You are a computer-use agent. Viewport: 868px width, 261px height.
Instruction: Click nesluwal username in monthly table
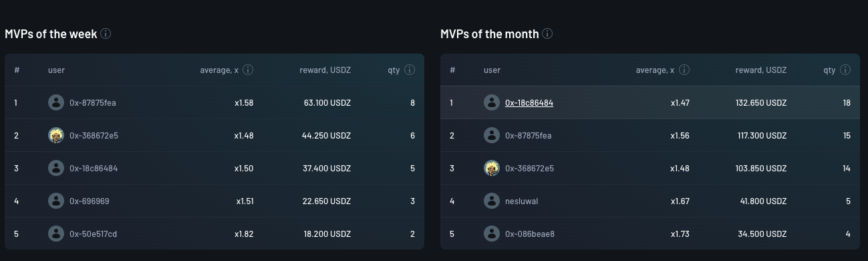(522, 201)
